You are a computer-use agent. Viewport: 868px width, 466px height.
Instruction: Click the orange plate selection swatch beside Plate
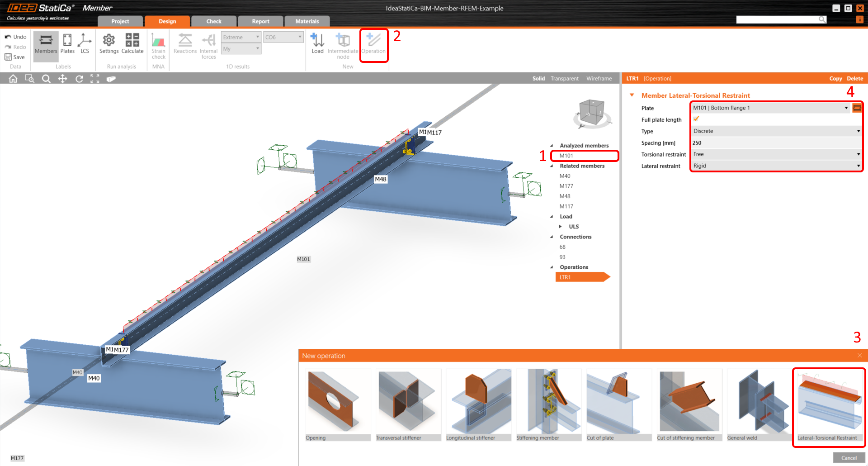click(857, 108)
